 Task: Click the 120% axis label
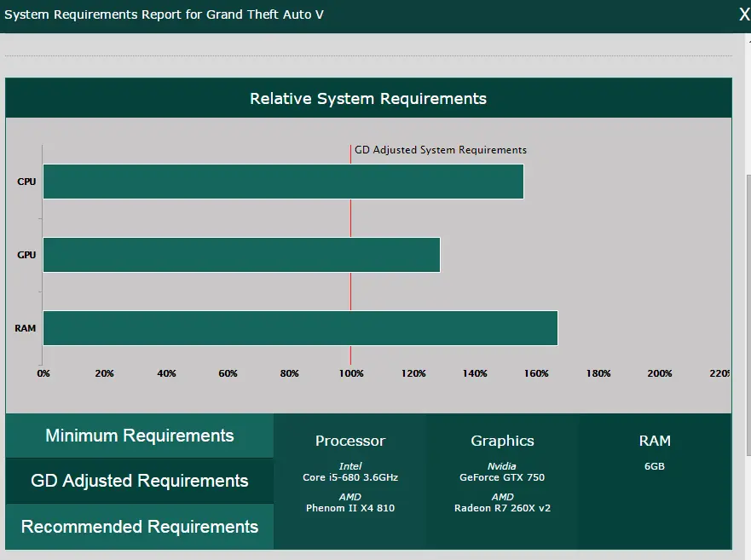click(x=413, y=373)
